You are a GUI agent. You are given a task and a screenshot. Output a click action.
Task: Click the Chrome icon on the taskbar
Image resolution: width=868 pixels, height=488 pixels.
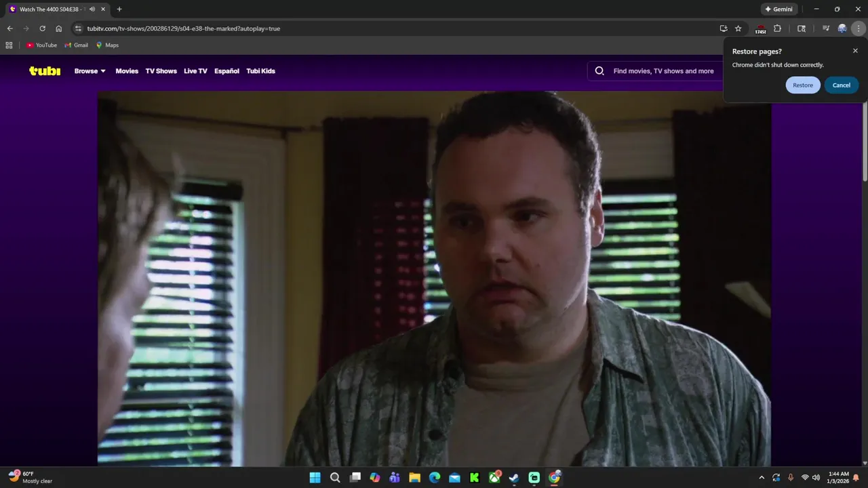tap(554, 478)
